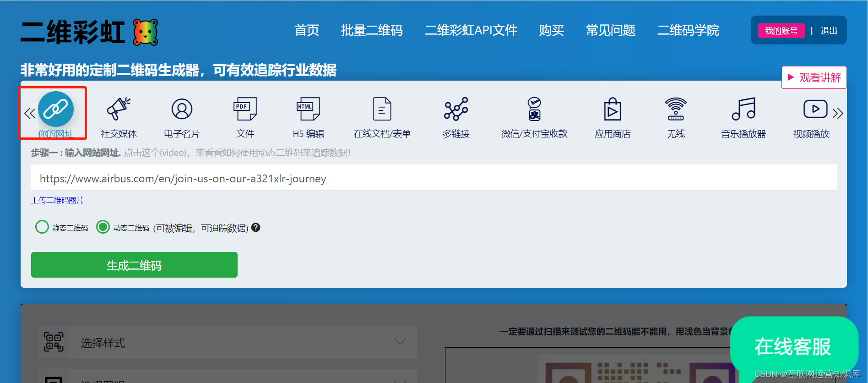Open 二维码学院 navigation link
The width and height of the screenshot is (868, 383).
pyautogui.click(x=688, y=30)
